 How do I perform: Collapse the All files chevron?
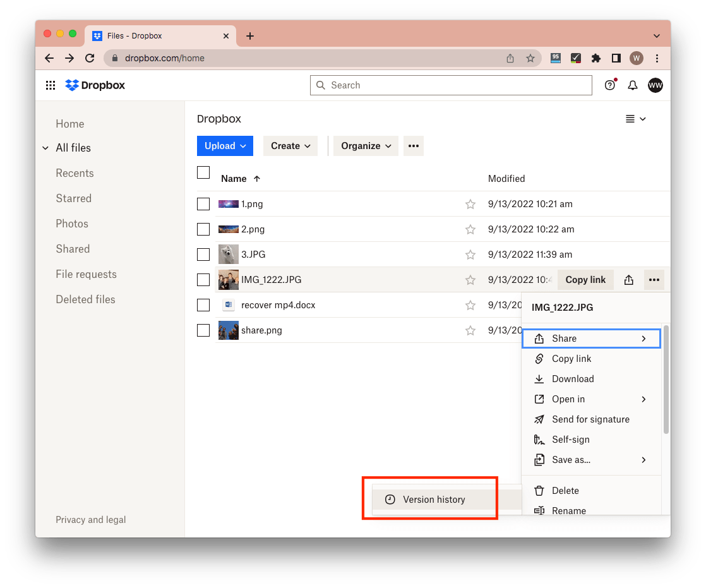pos(45,148)
